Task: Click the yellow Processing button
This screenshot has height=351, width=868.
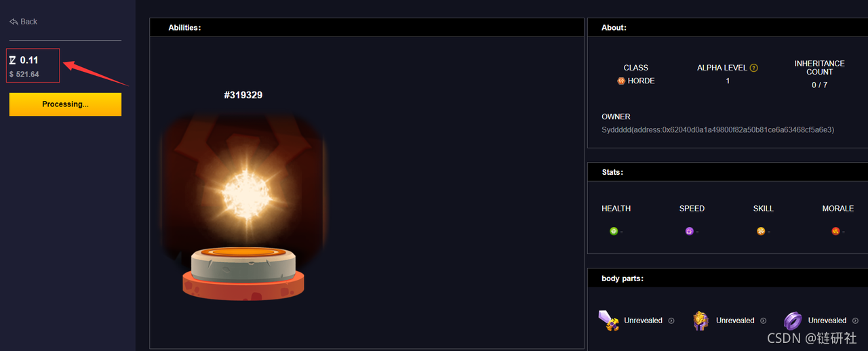Action: pos(65,104)
